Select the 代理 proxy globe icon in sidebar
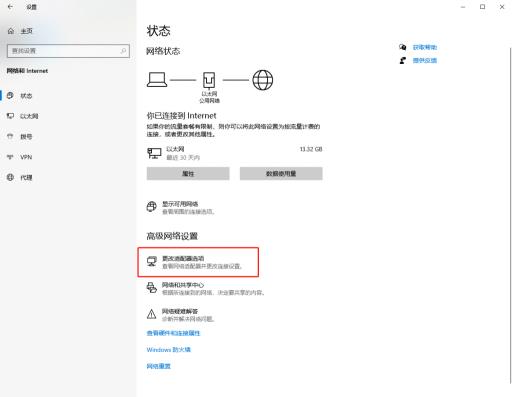This screenshot has height=397, width=512. point(10,177)
